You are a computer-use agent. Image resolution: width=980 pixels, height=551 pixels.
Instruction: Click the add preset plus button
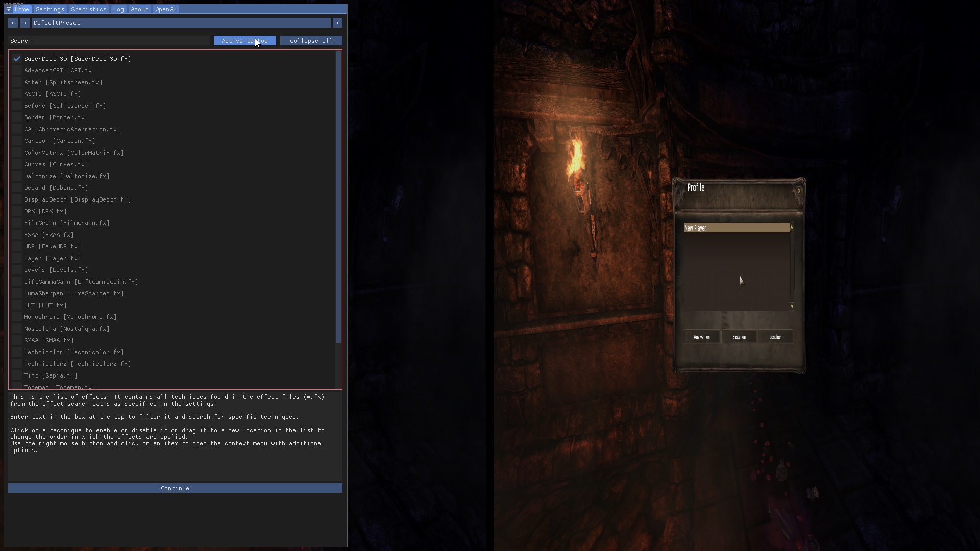tap(337, 23)
